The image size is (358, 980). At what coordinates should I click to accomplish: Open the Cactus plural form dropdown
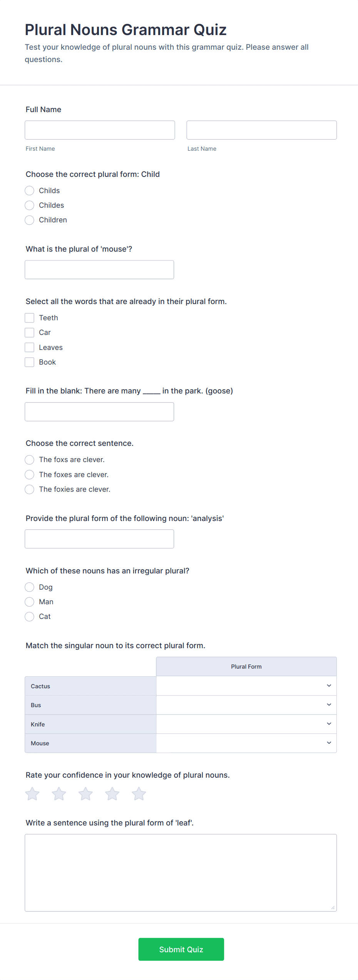coord(246,686)
